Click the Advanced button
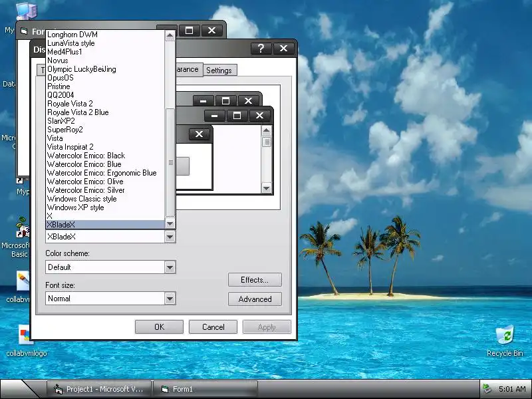This screenshot has width=532, height=399. click(255, 299)
